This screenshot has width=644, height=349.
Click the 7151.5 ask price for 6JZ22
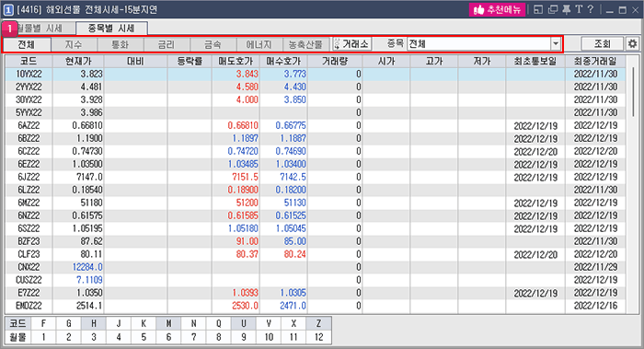pos(245,177)
